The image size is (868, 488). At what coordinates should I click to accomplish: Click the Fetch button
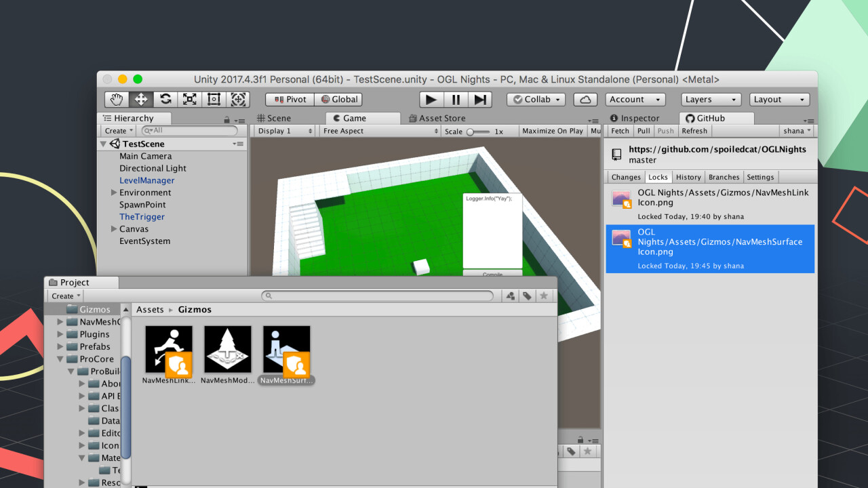click(620, 131)
